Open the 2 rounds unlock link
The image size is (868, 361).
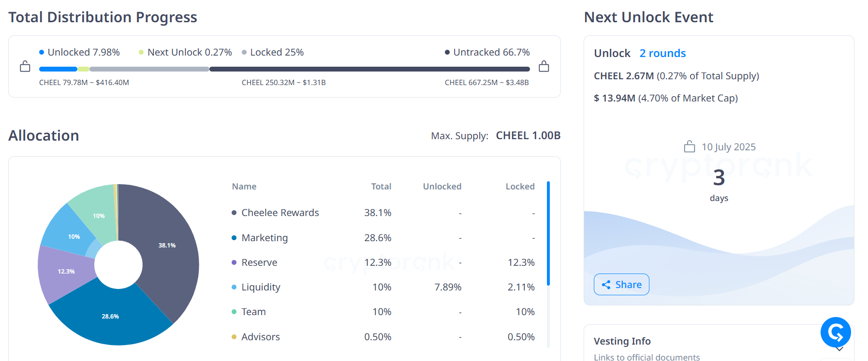tap(662, 53)
